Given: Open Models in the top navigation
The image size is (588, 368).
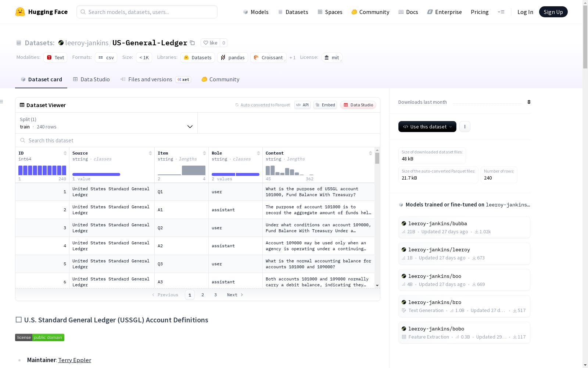Looking at the screenshot, I should point(256,12).
